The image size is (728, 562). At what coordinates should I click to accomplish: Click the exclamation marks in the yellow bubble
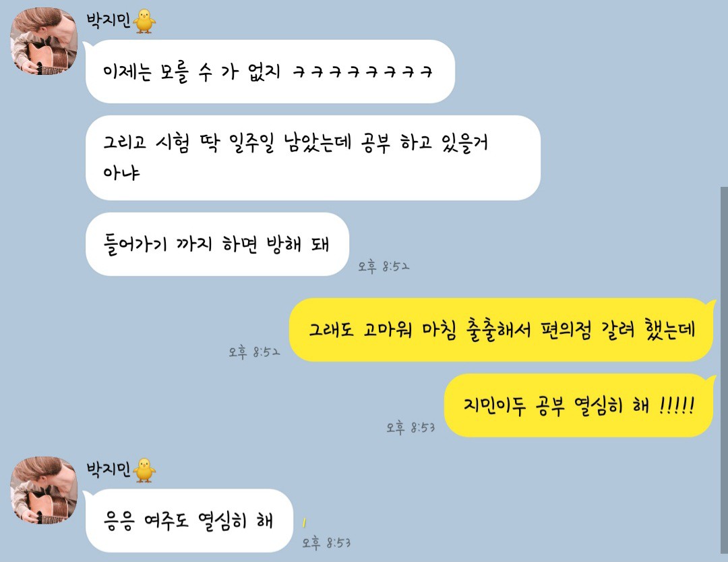point(677,405)
